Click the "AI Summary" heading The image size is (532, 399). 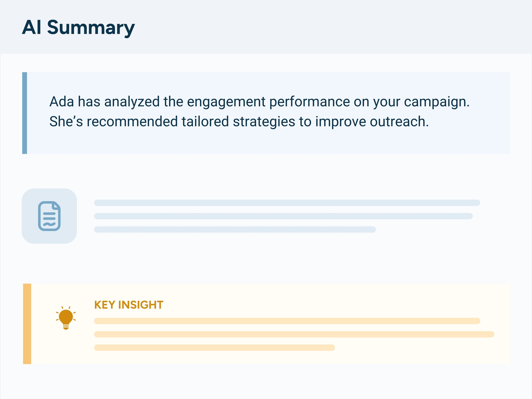tap(78, 27)
